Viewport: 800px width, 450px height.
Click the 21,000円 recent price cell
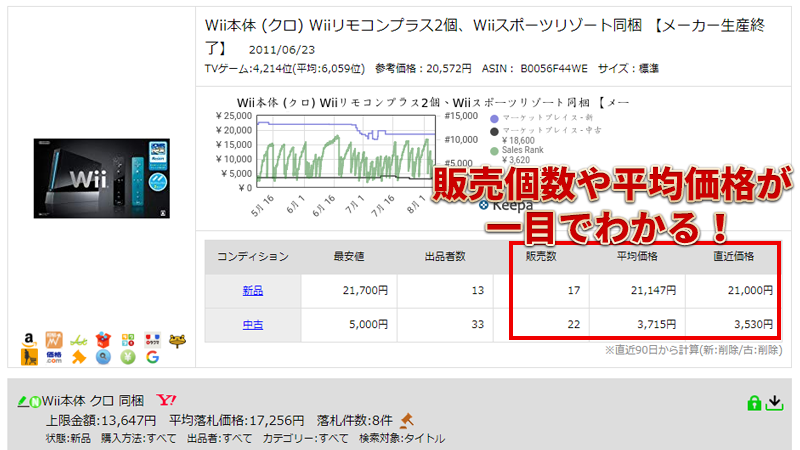pos(734,291)
